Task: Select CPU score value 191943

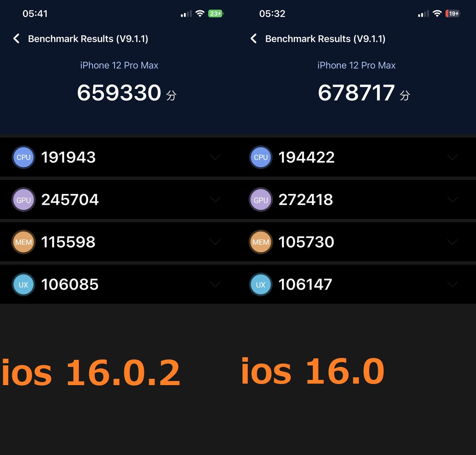Action: 68,157
